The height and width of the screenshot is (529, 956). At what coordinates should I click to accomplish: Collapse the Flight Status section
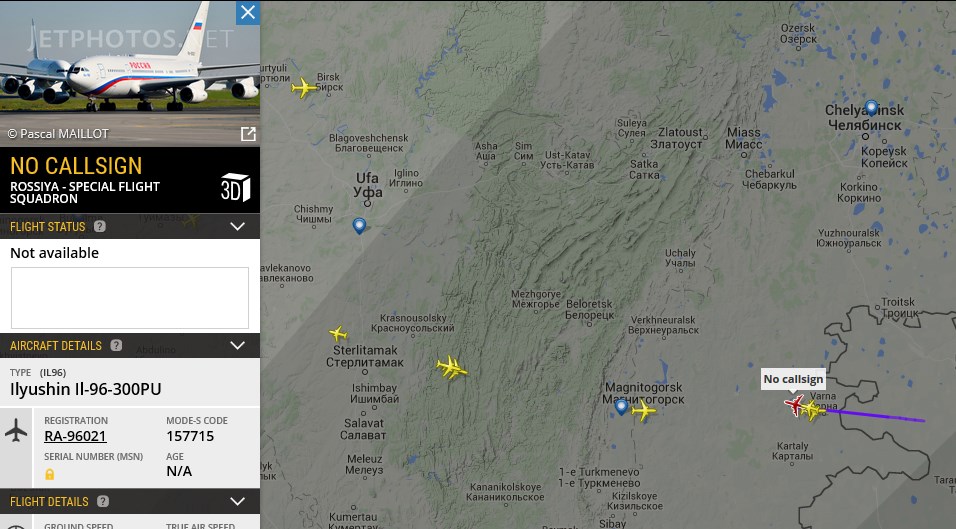pos(238,226)
